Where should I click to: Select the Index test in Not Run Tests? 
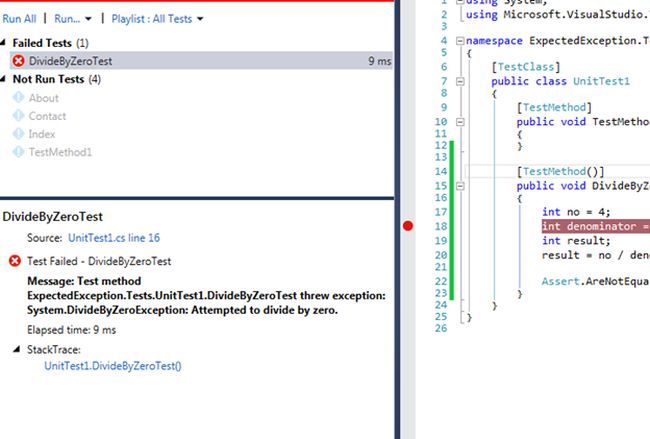[42, 134]
